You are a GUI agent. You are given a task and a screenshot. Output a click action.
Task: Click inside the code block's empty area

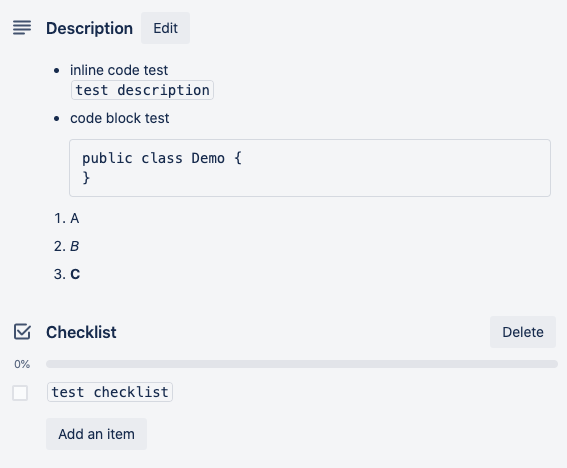tap(398, 168)
